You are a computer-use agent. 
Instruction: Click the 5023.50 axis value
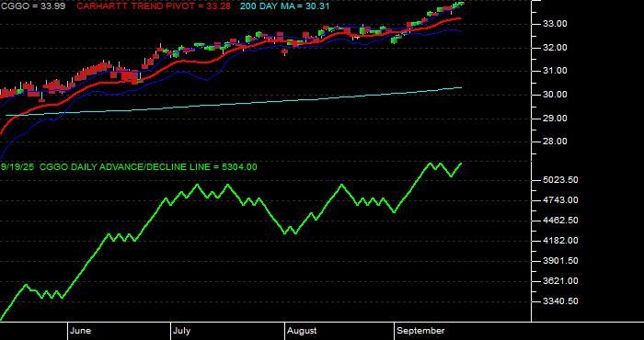tap(560, 180)
